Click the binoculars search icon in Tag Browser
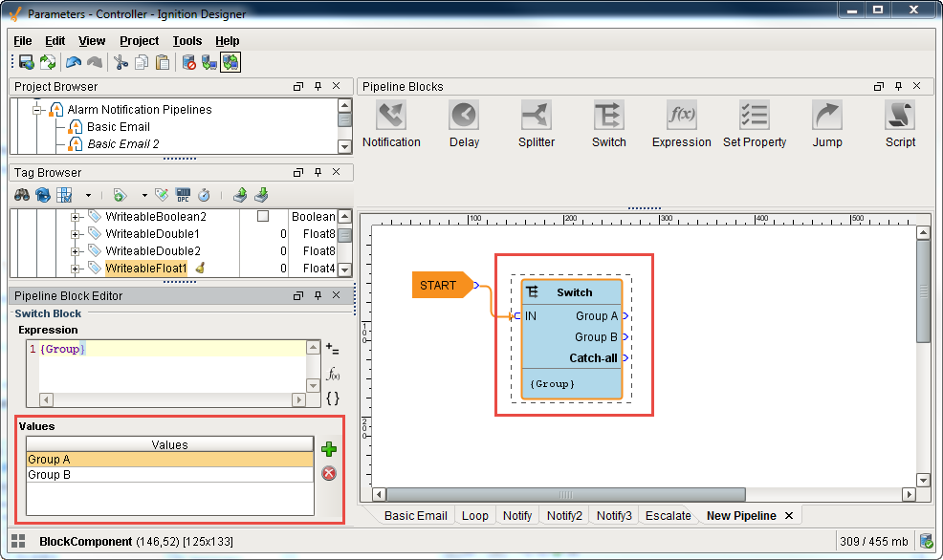943x560 pixels. 22,195
